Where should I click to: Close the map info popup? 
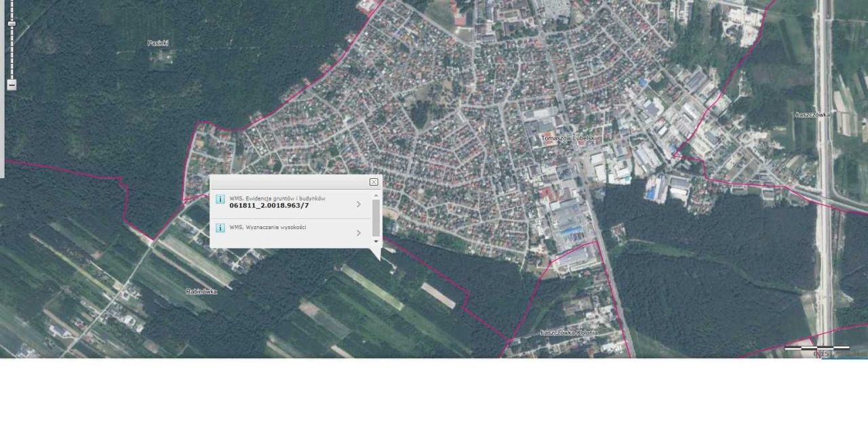click(374, 182)
